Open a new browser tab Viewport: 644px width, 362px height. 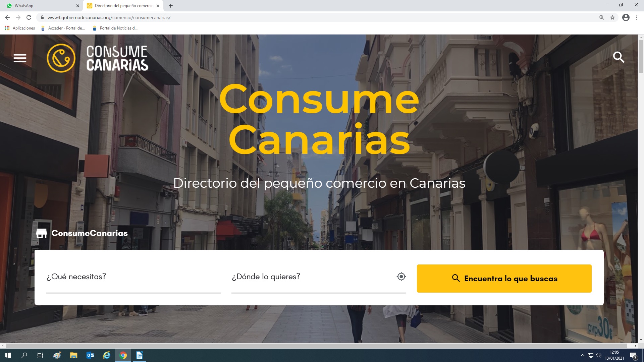click(x=171, y=6)
